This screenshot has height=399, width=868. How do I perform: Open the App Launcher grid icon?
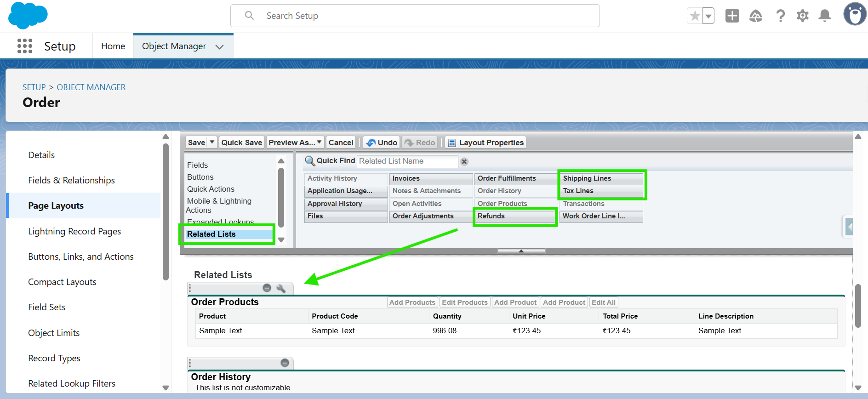click(x=25, y=46)
